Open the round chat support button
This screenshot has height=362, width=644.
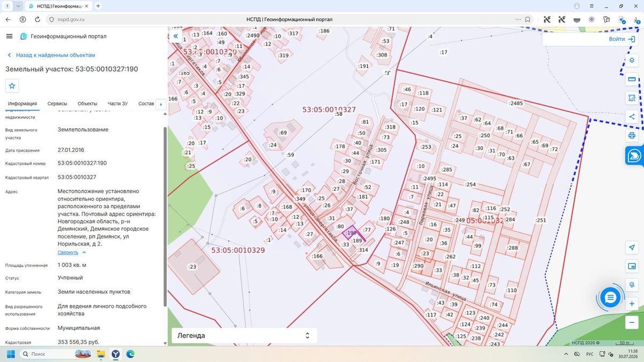click(610, 297)
